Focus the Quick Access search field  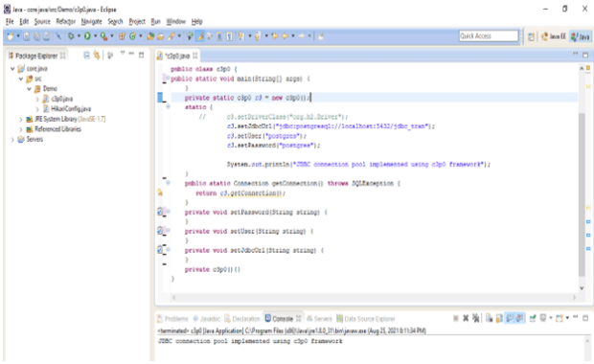pyautogui.click(x=489, y=36)
